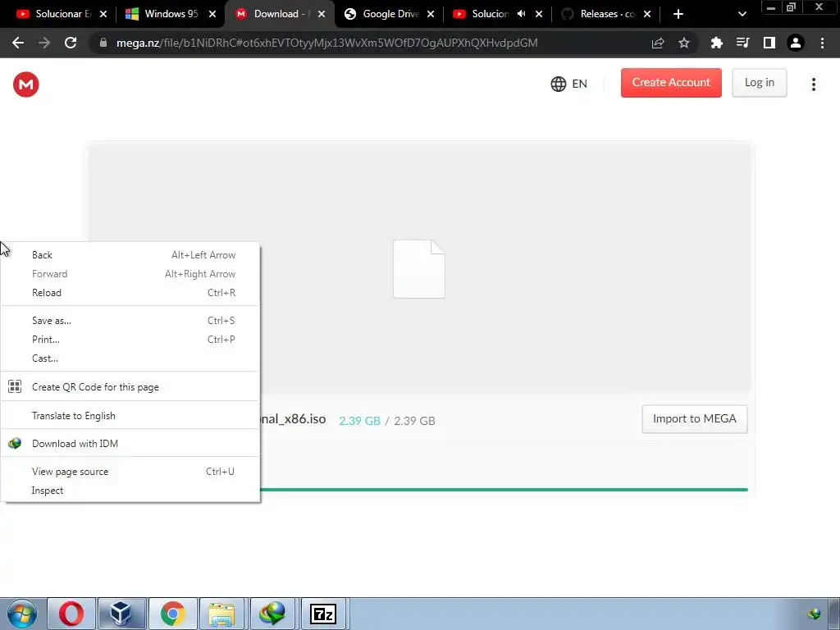Close the Releases tab

point(647,15)
